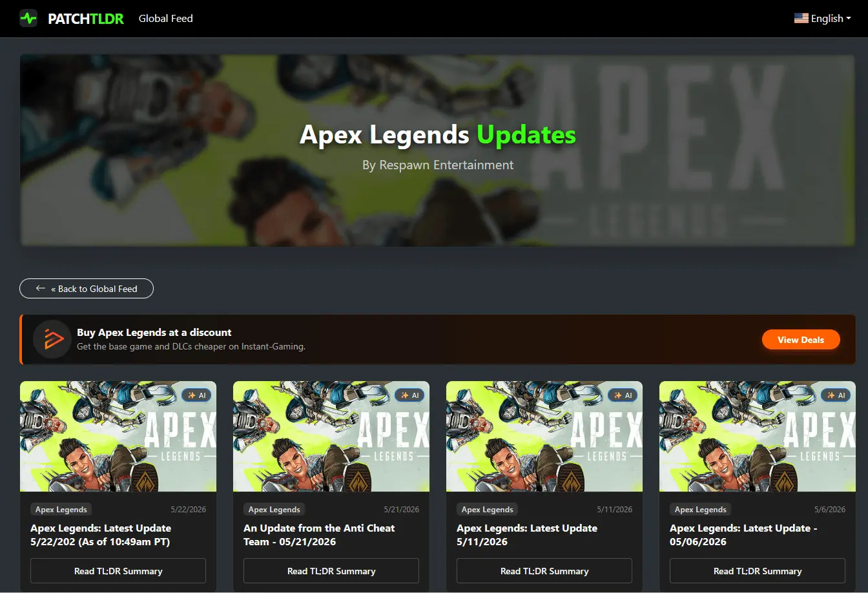This screenshot has height=593, width=868.
Task: Read TL;DR Summary for Anti Cheat Team update
Action: coord(331,571)
